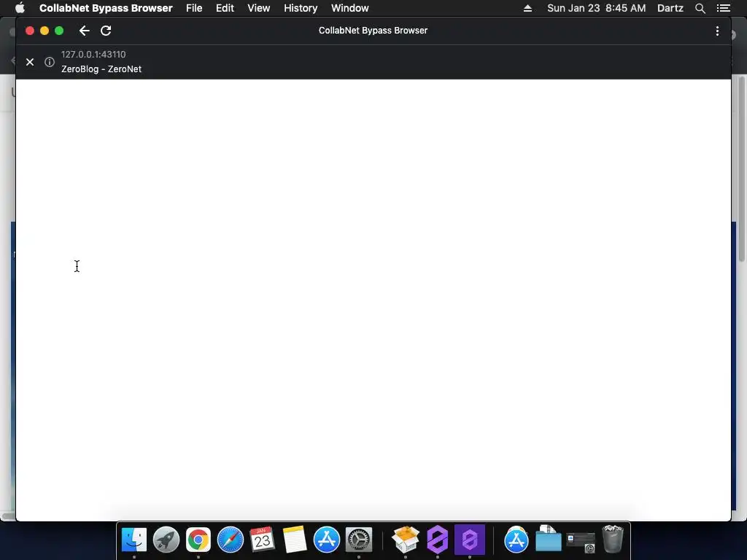Image resolution: width=747 pixels, height=560 pixels.
Task: Launch Safari from the dock
Action: point(230,540)
